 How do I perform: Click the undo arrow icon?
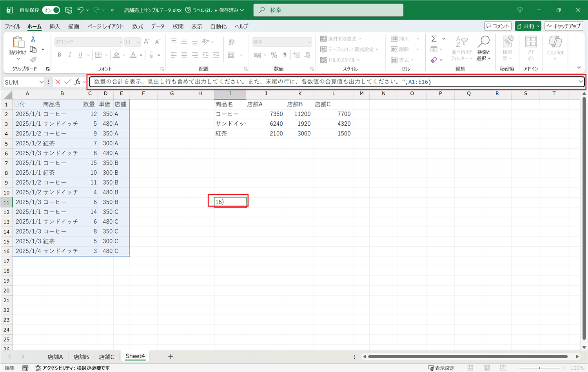[80, 10]
